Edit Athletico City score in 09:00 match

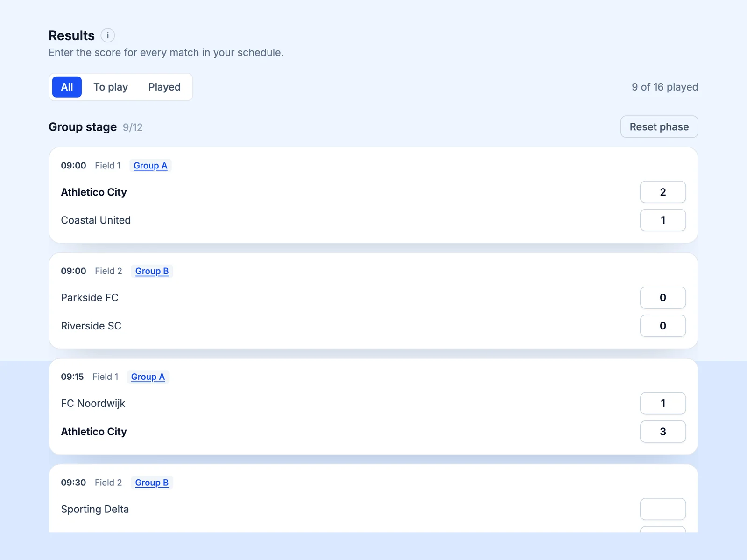(663, 192)
